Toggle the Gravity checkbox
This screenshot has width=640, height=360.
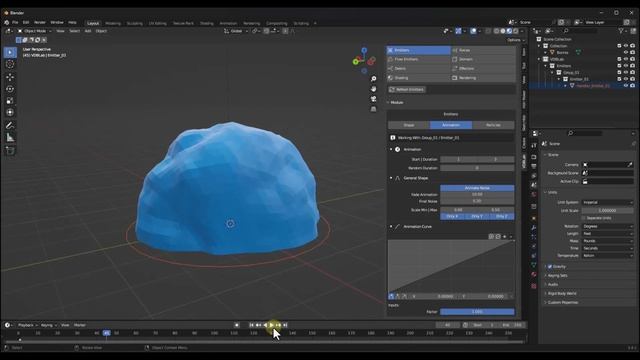tap(550, 267)
